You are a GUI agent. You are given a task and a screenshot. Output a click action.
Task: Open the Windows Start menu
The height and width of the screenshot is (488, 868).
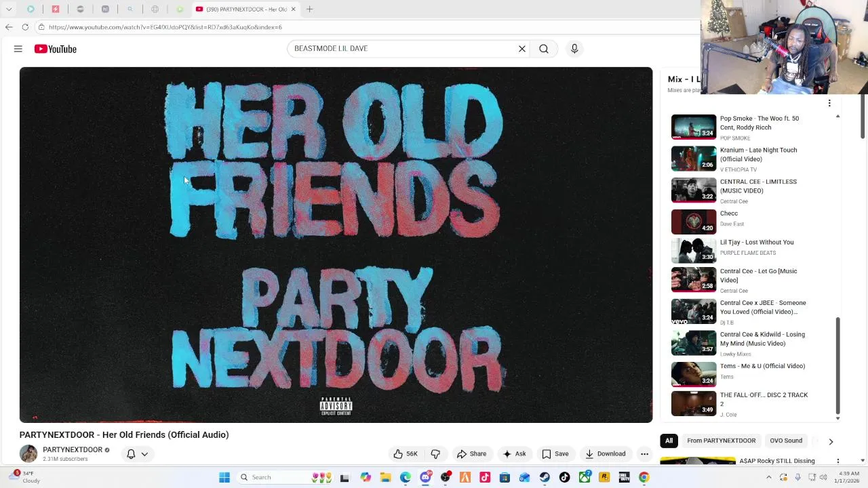(224, 477)
